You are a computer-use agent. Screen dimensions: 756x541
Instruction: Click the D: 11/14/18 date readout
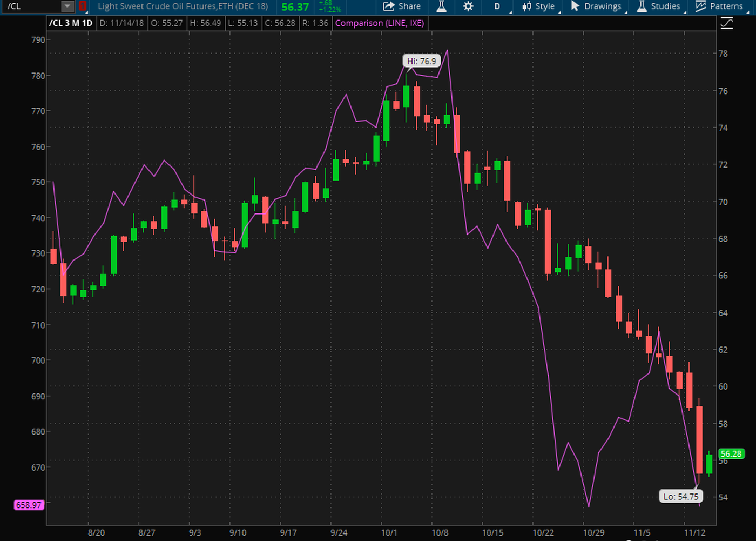[x=122, y=23]
